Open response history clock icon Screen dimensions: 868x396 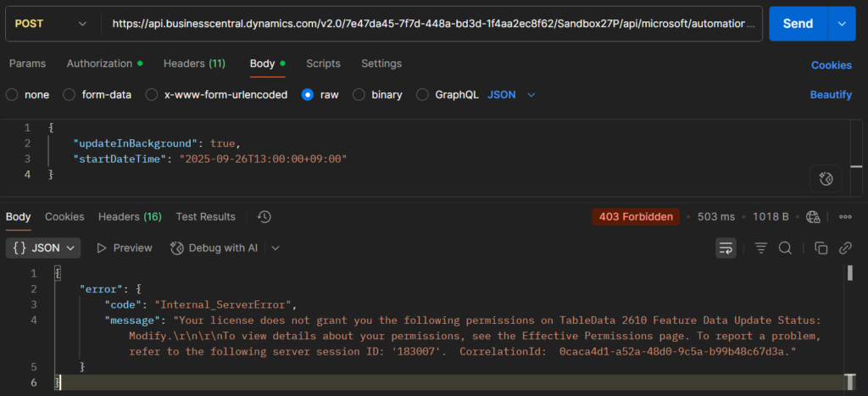click(x=264, y=217)
